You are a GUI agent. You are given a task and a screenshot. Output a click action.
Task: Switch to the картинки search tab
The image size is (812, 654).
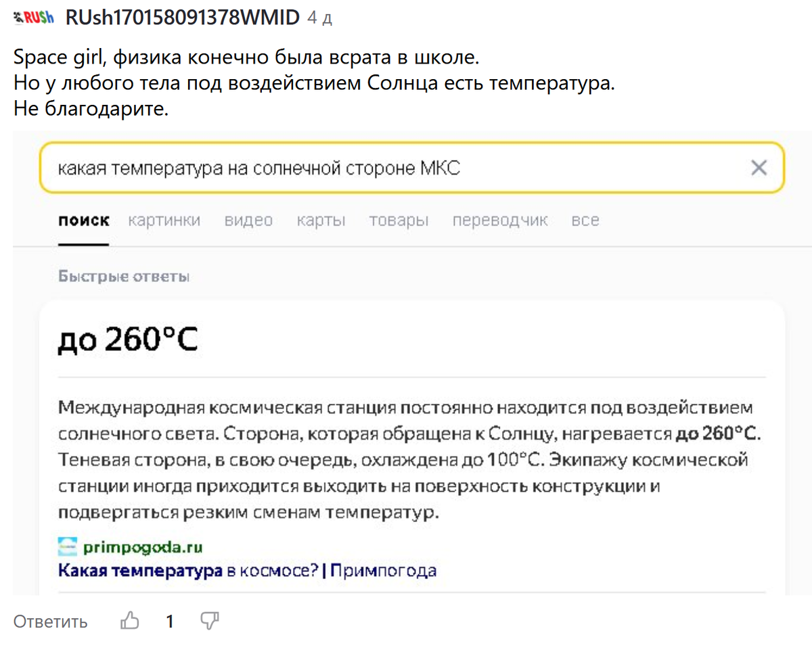coord(164,220)
